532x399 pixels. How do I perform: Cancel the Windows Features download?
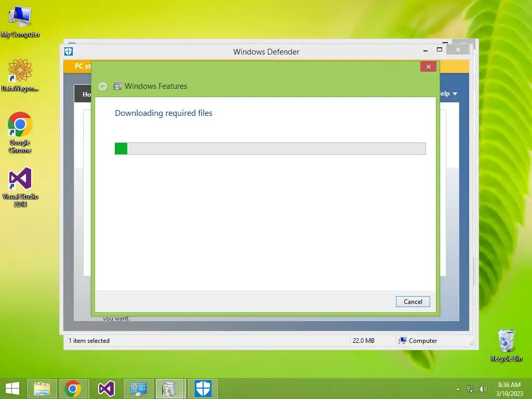[x=413, y=302]
